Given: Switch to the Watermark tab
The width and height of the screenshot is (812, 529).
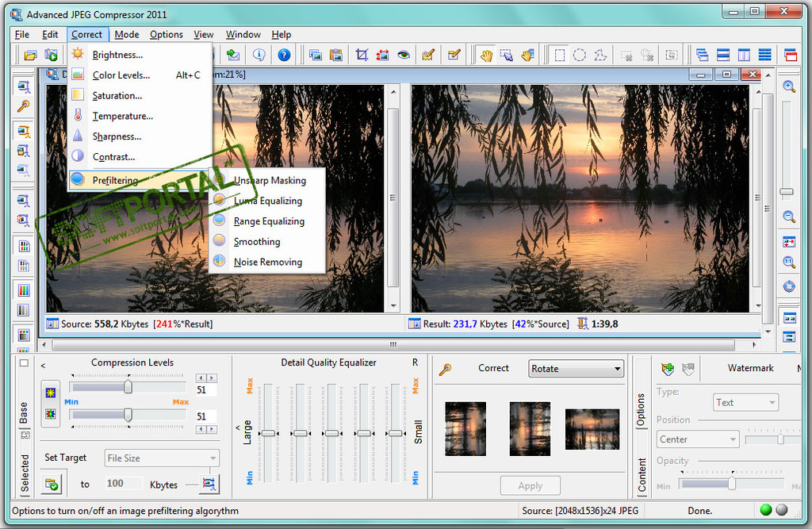Looking at the screenshot, I should click(751, 367).
